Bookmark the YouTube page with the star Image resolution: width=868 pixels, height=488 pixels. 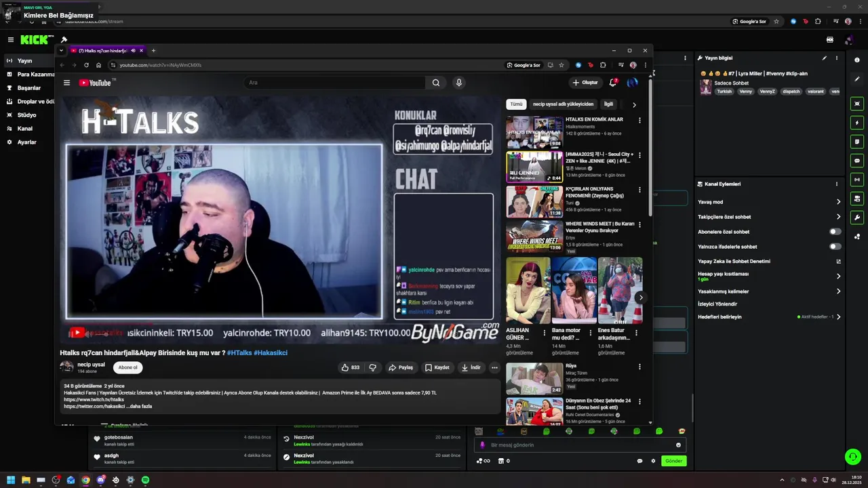561,65
